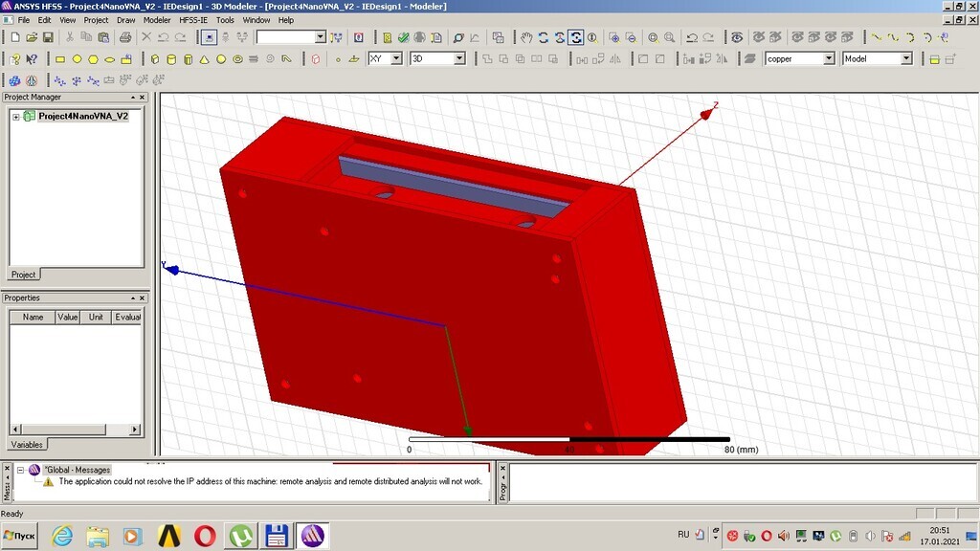Pick the Draw cylinder tool
980x551 pixels.
(x=171, y=59)
